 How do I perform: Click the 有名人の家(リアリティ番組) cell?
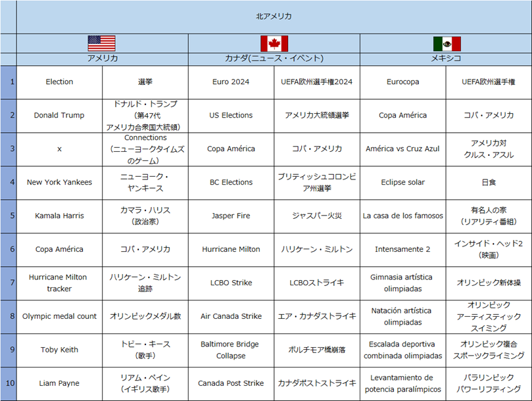[x=489, y=216]
